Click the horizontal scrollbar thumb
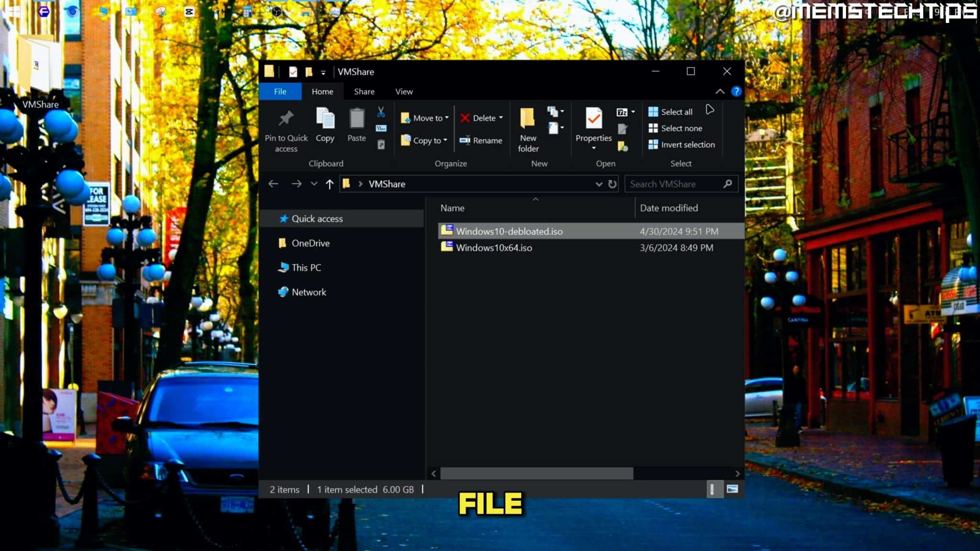The width and height of the screenshot is (980, 551). click(x=536, y=474)
